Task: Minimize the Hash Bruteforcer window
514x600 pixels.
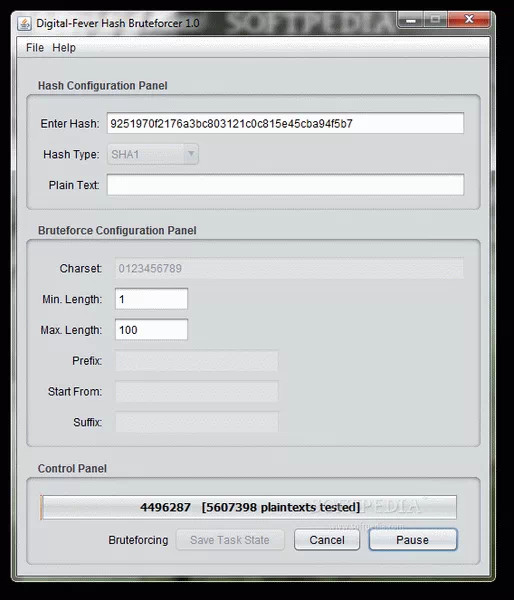Action: click(x=411, y=20)
